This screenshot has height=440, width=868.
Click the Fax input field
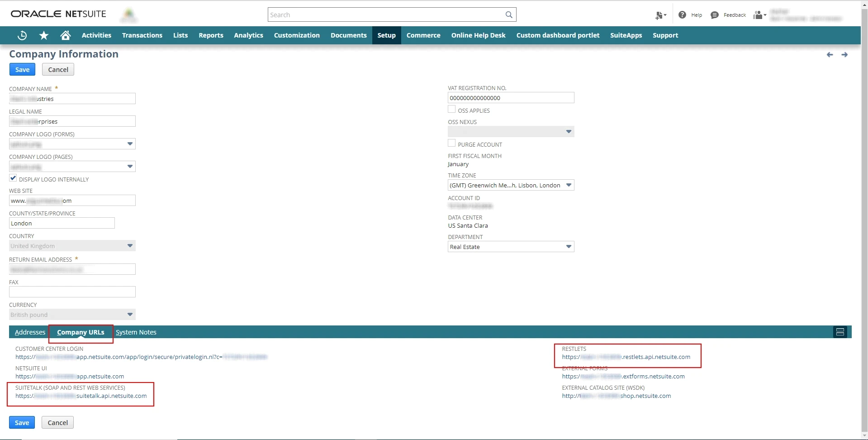coord(72,292)
